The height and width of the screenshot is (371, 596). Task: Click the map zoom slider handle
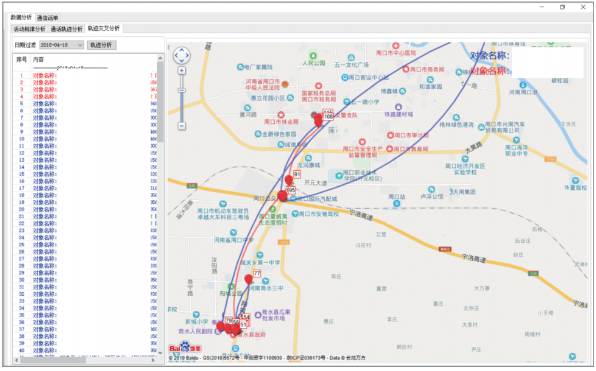(x=182, y=90)
